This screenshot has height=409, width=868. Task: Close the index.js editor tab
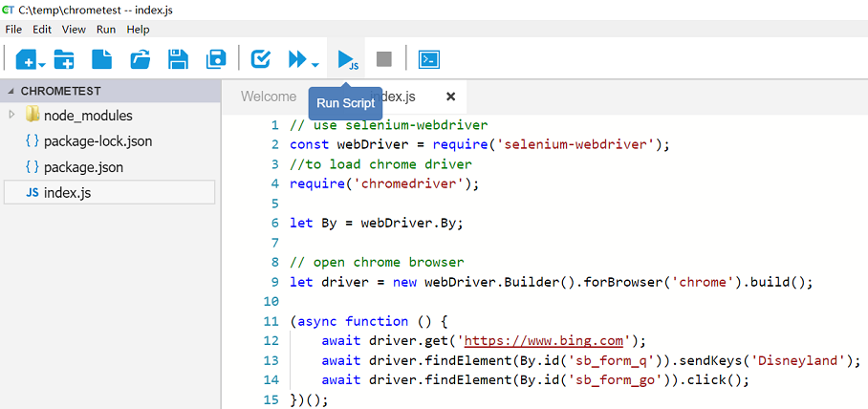450,97
